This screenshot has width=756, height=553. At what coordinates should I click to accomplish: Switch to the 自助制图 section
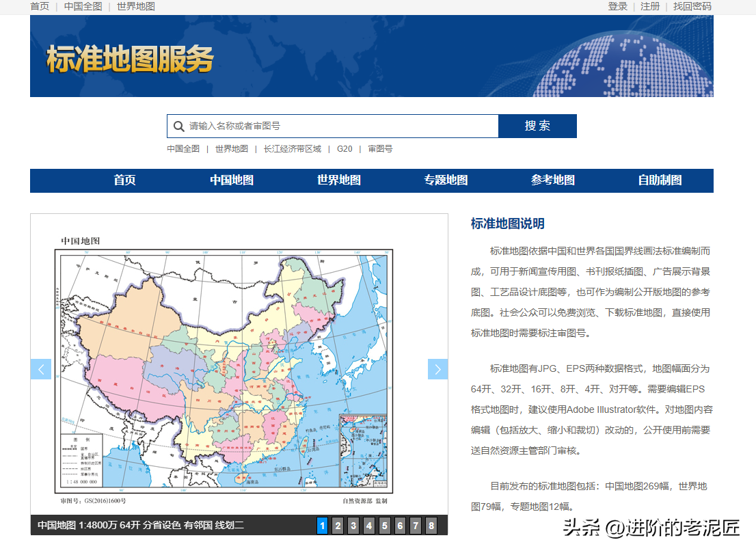pos(660,180)
